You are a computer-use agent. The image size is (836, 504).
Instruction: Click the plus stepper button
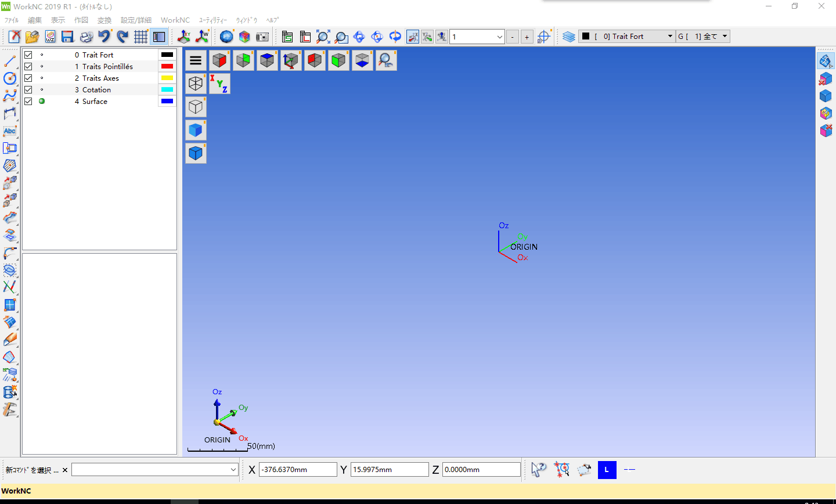point(527,37)
